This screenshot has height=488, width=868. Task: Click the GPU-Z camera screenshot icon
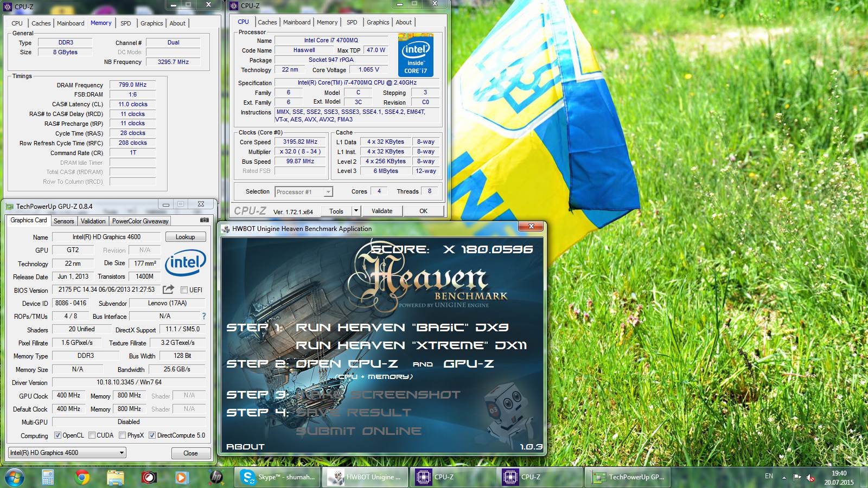tap(204, 220)
